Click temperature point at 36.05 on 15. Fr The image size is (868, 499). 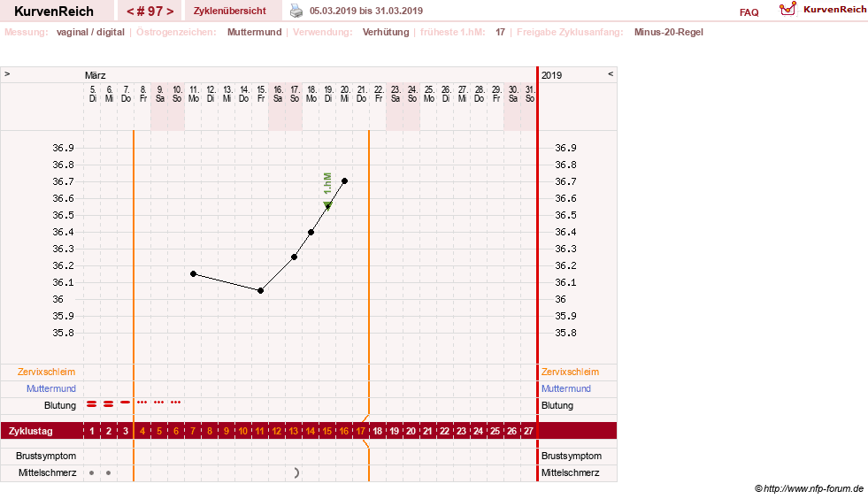pos(261,291)
